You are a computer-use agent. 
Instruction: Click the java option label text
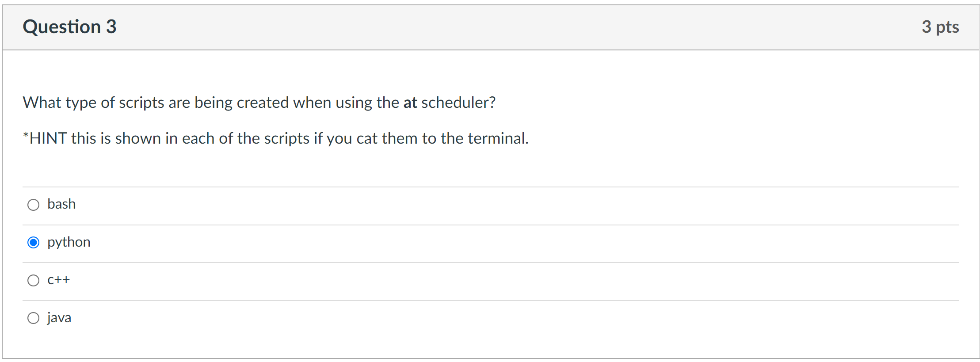(58, 318)
